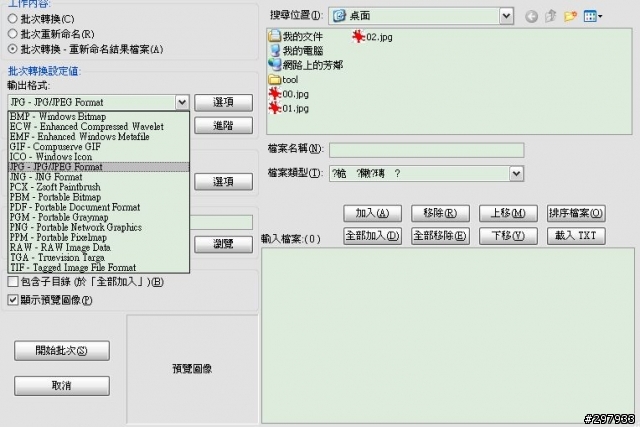Viewport: 640px width, 427px height.
Task: Select 網路上的芳鄰 icon
Action: pos(275,64)
